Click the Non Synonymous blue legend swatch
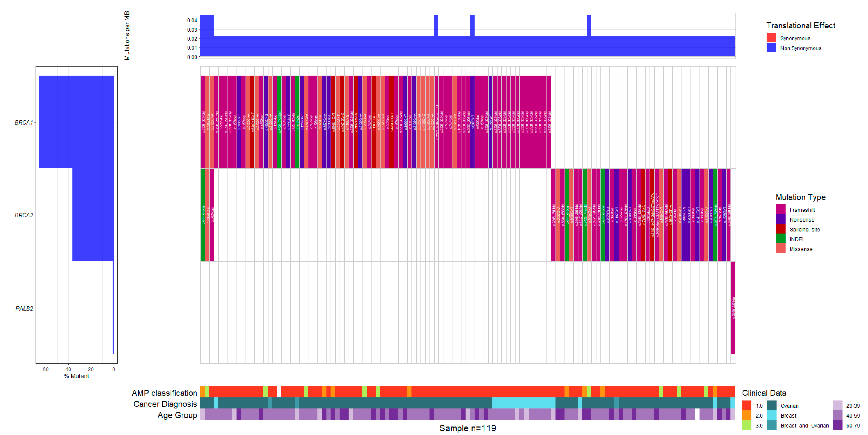The width and height of the screenshot is (868, 435). coord(771,48)
